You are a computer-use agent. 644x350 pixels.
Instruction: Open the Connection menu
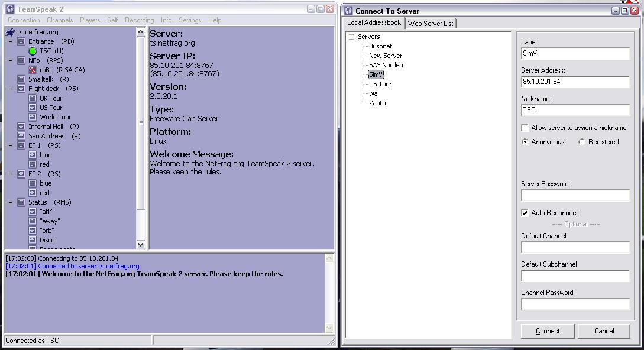click(24, 20)
